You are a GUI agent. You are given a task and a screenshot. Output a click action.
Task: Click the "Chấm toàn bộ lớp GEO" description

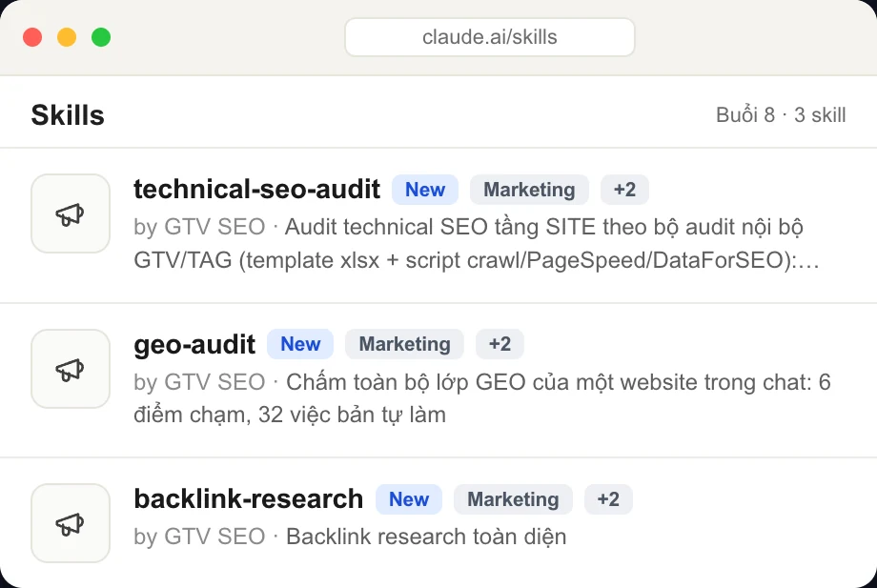[x=482, y=398]
